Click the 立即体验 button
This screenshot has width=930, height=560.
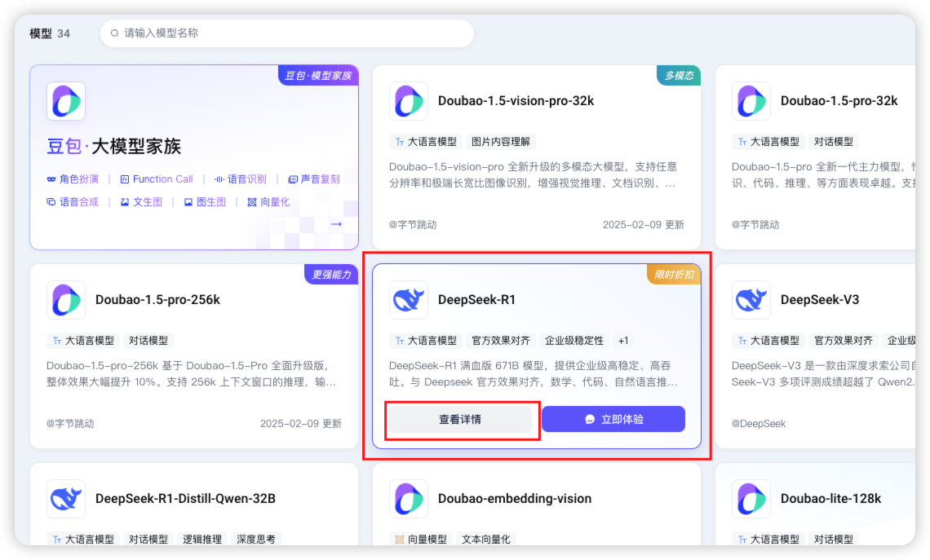613,419
